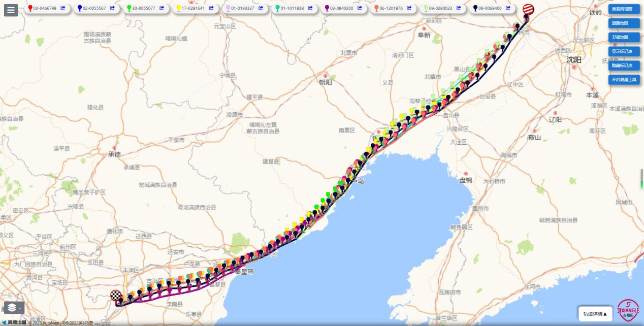The width and height of the screenshot is (644, 326).
Task: Select track tag 01-1011838
Action: (292, 8)
